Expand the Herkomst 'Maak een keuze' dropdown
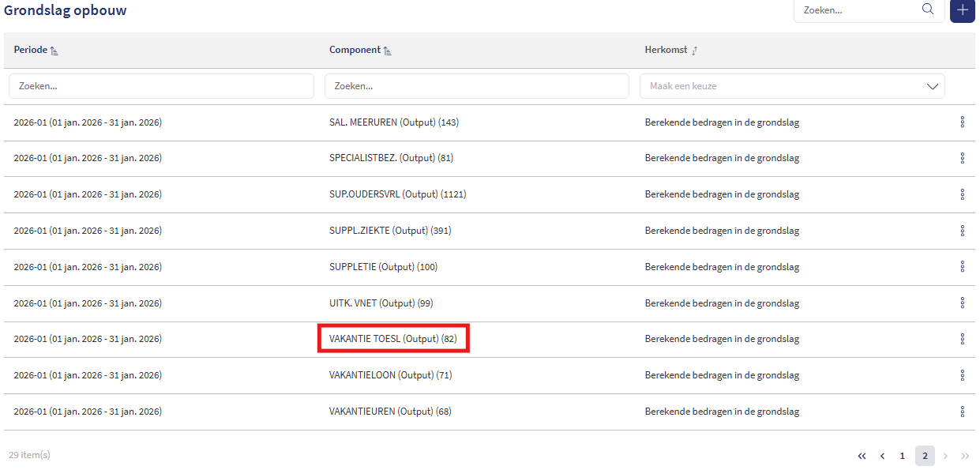This screenshot has height=470, width=980. pyautogui.click(x=792, y=86)
